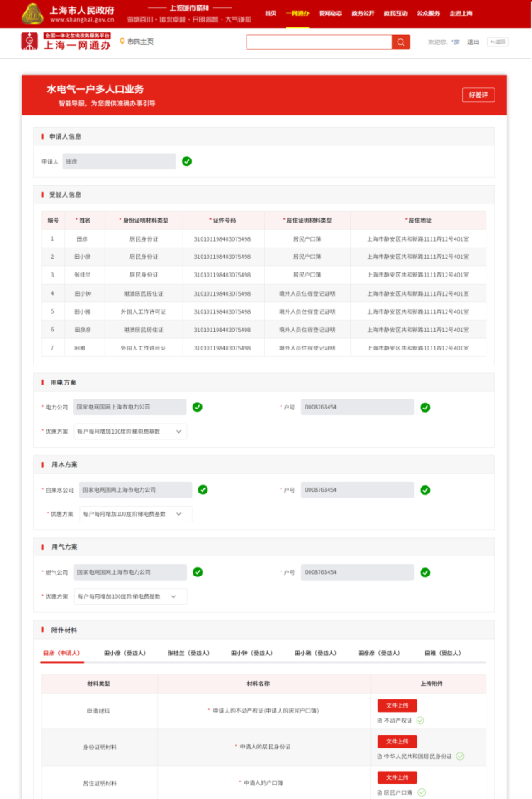This screenshot has width=532, height=799.
Task: Click check icon next to 居民户口簿 file
Action: coord(422,792)
